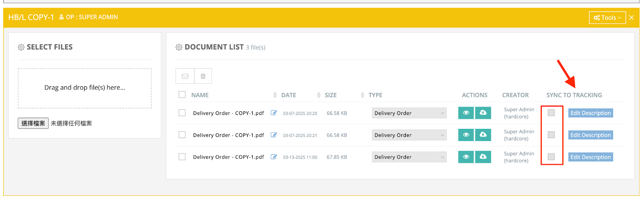The width and height of the screenshot is (644, 200).
Task: Expand the third row's type dropdown
Action: coord(409,157)
